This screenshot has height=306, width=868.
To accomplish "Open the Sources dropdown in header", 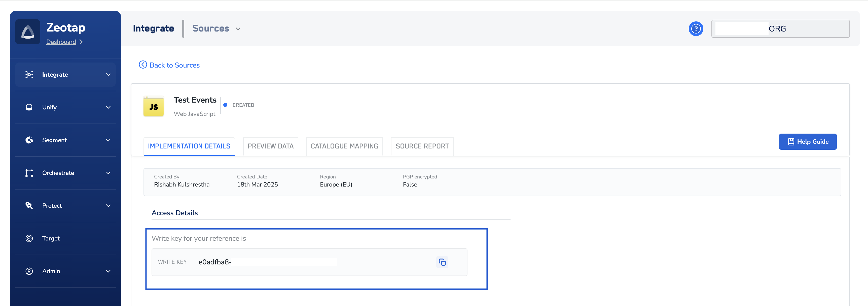I will click(216, 29).
